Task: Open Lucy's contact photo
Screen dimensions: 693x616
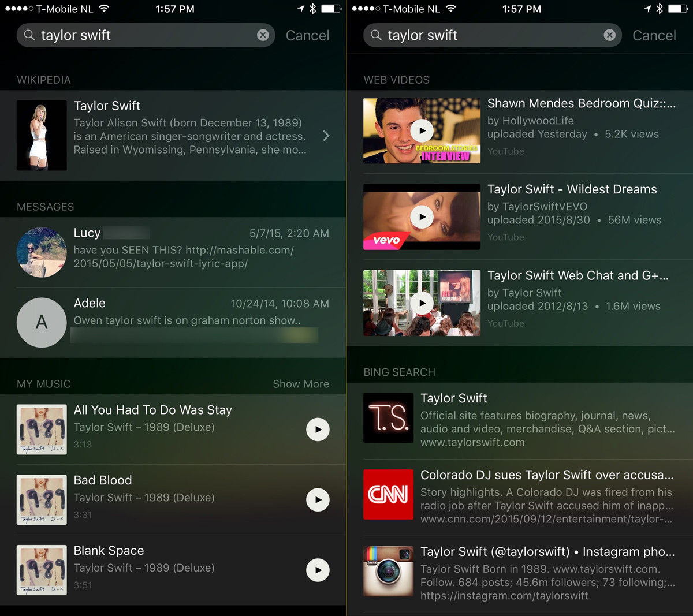Action: 42,252
